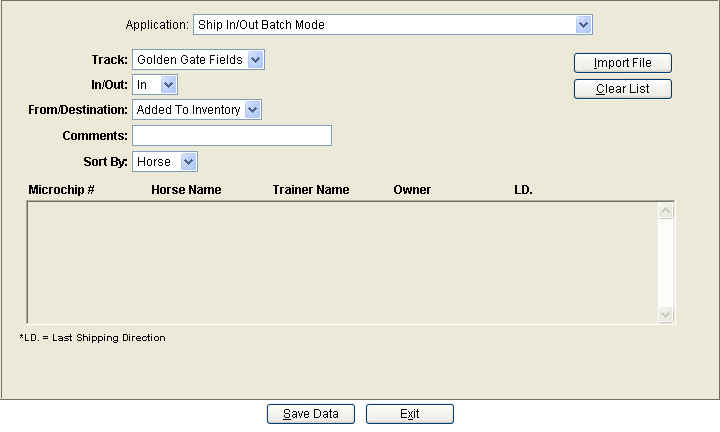Click the LD. column header

pyautogui.click(x=523, y=190)
